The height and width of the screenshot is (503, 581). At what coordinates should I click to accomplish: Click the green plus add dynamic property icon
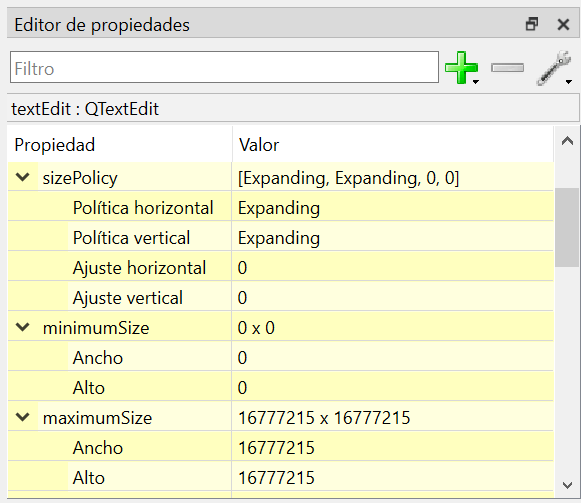461,68
